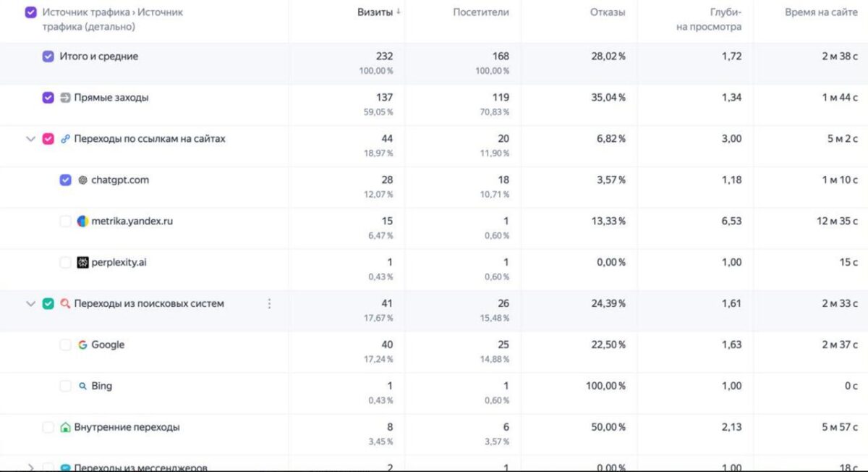
Task: Sort by Посетители column header
Action: coord(481,12)
